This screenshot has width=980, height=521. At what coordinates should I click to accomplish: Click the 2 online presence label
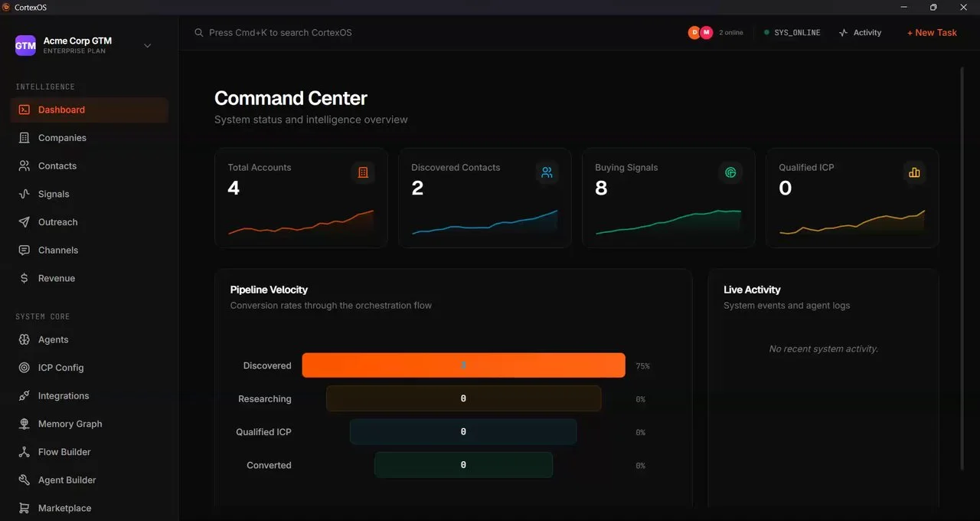tap(731, 33)
